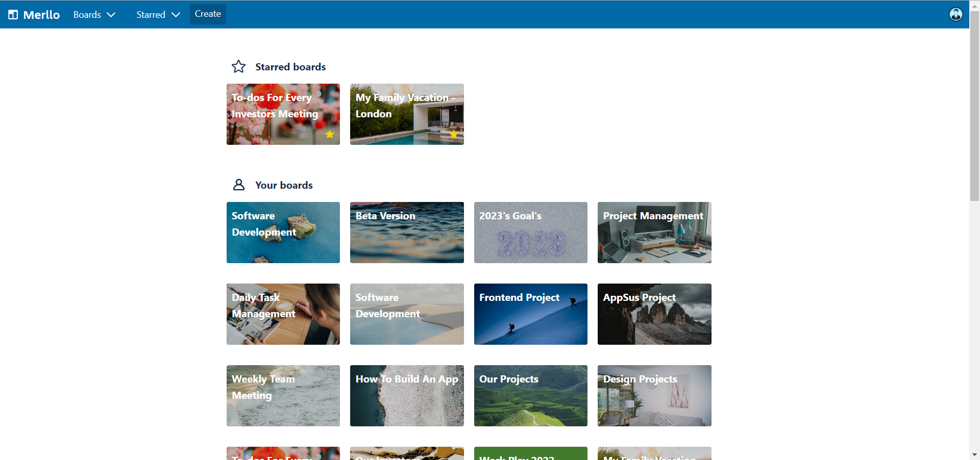Image resolution: width=980 pixels, height=460 pixels.
Task: Open the user avatar menu
Action: click(x=955, y=14)
